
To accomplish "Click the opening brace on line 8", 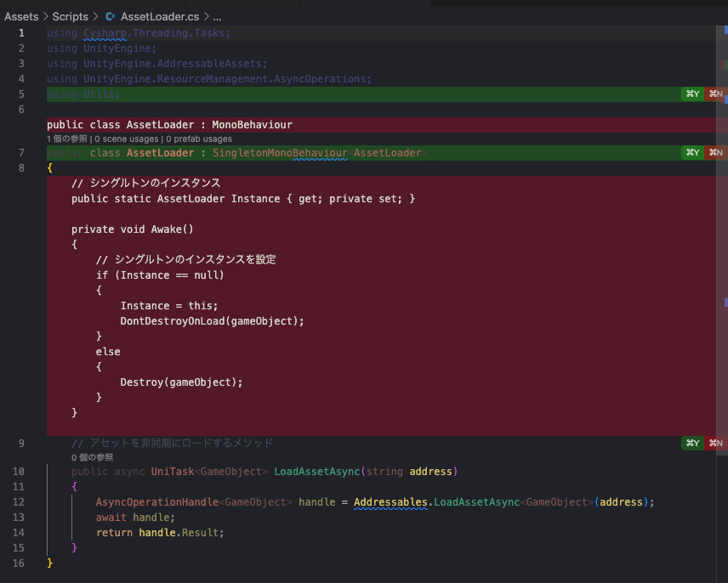I will pos(49,168).
